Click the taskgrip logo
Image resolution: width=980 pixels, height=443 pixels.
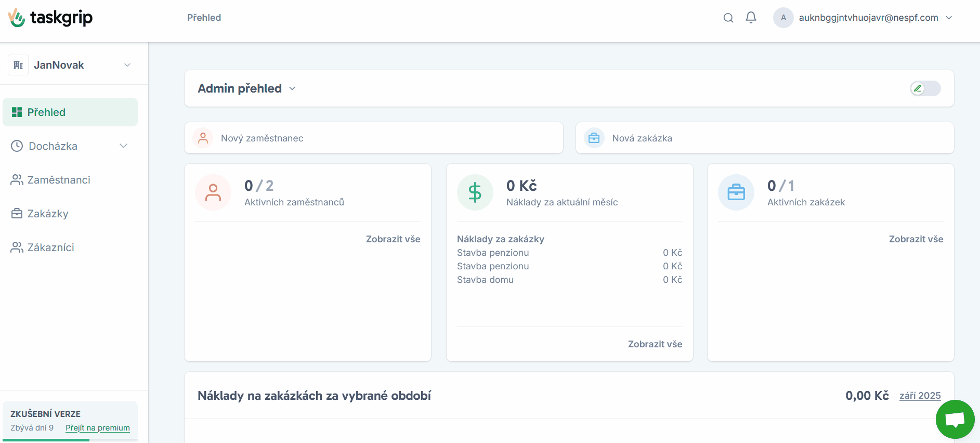pos(50,18)
